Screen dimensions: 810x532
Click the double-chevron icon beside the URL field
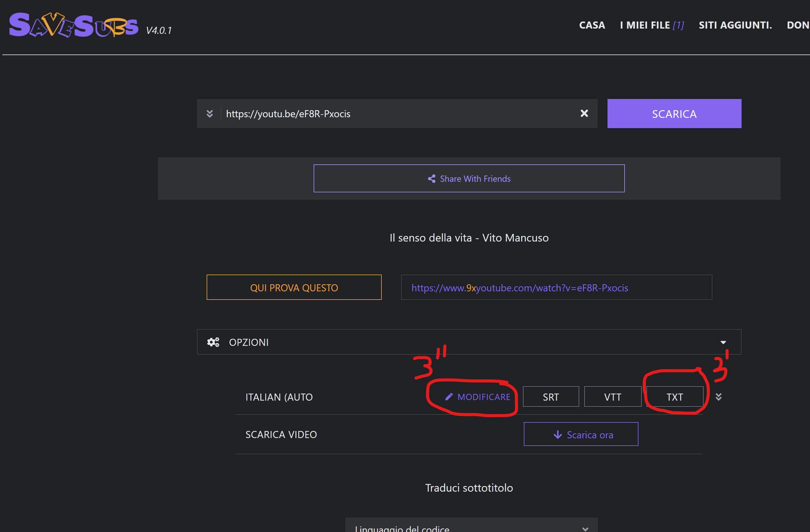[210, 114]
